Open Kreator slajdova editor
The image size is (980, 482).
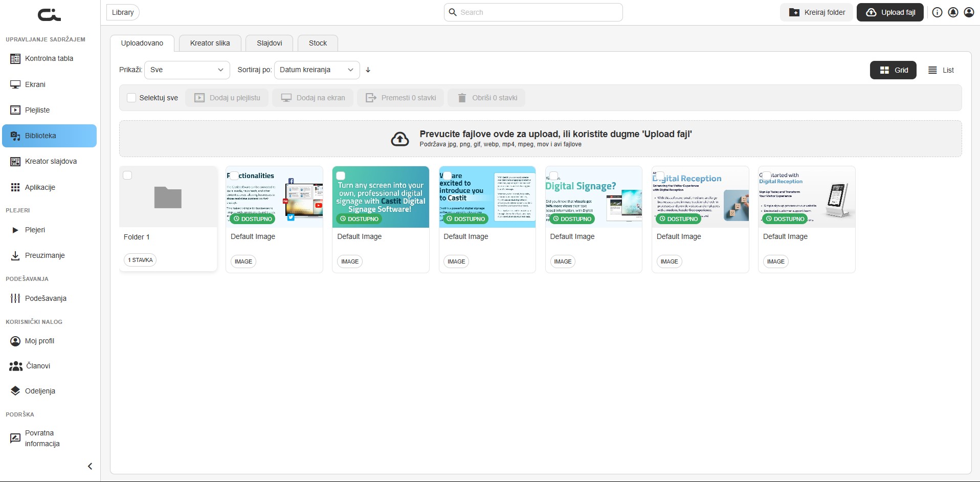(49, 161)
